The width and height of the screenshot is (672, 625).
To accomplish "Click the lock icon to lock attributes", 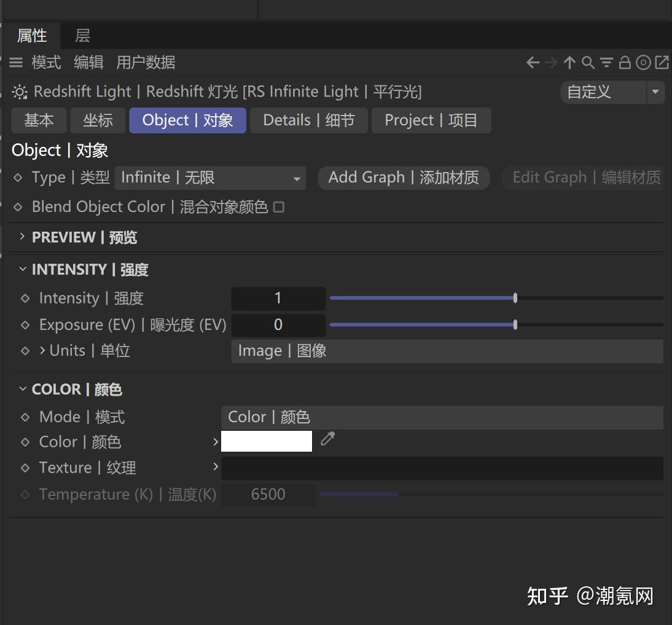I will 625,62.
